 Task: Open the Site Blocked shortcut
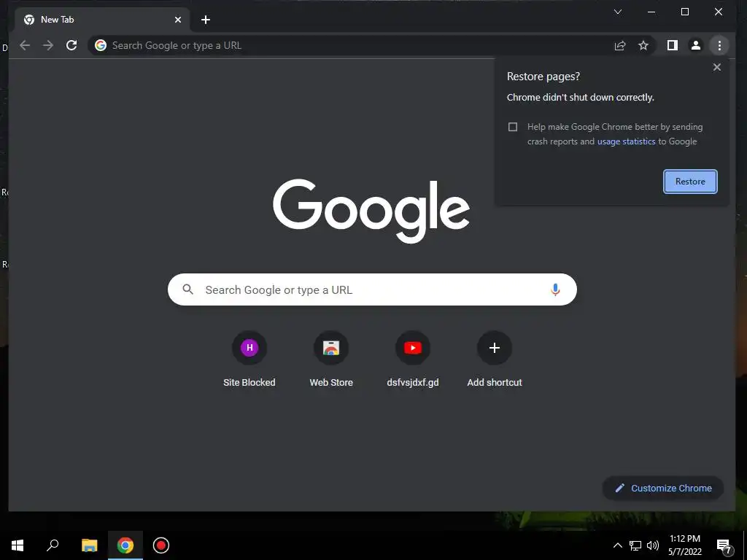coord(249,360)
